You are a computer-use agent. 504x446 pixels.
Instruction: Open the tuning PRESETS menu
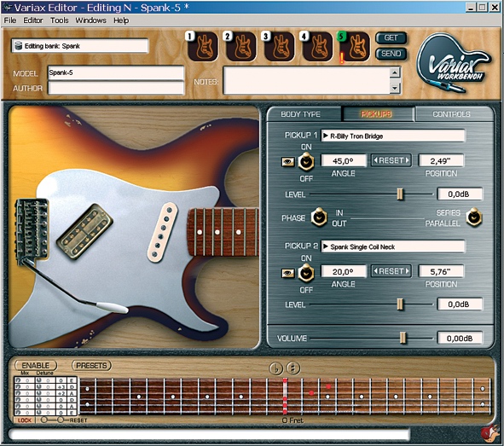pos(91,365)
